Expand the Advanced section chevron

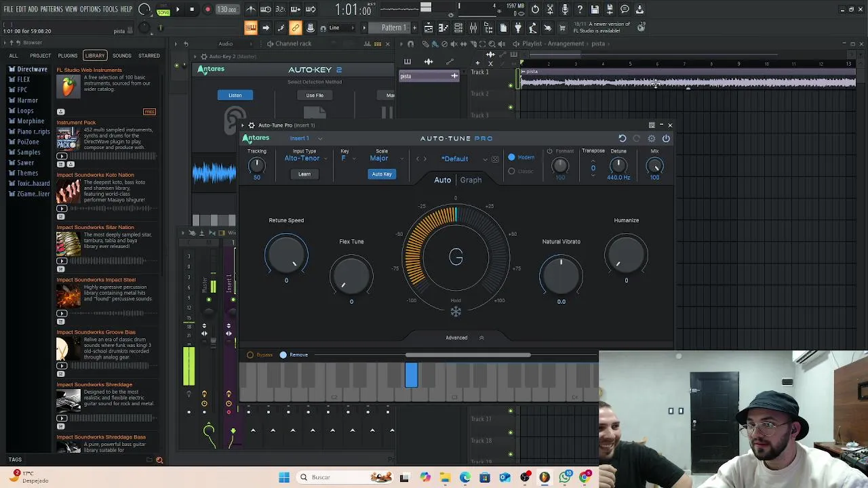(x=481, y=338)
